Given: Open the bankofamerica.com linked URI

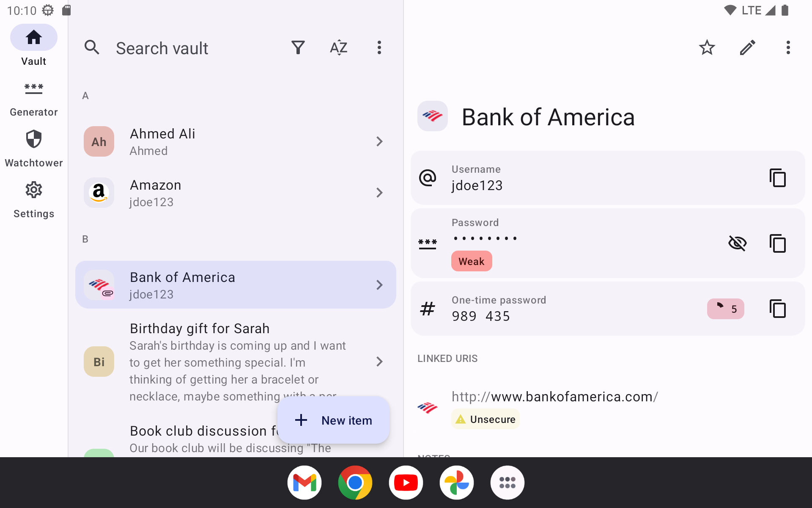Looking at the screenshot, I should pos(554,397).
